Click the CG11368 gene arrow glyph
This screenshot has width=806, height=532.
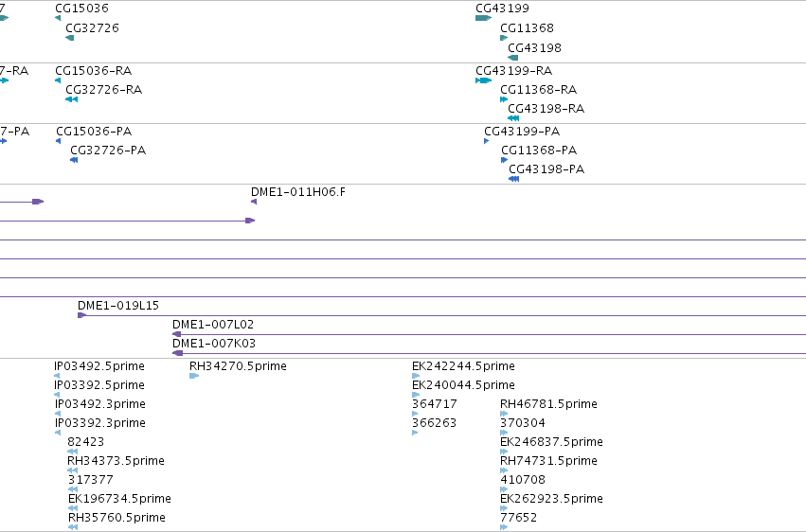[x=504, y=38]
